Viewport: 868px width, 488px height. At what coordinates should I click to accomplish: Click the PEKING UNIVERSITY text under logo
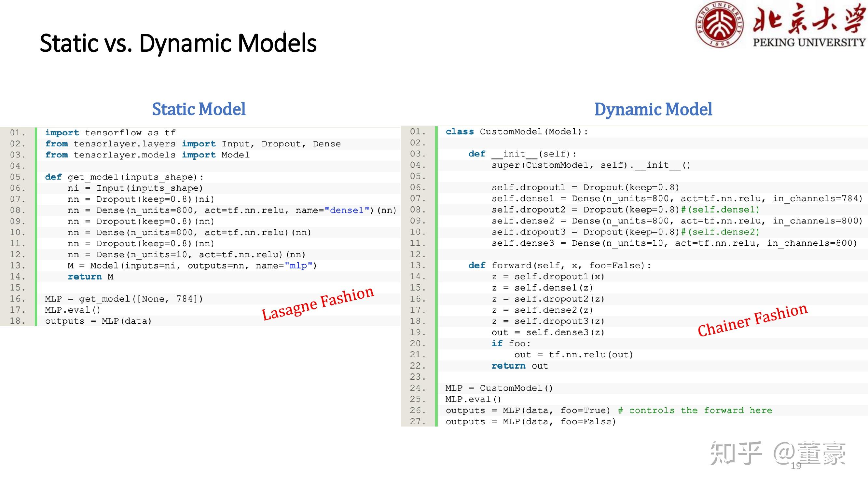click(809, 42)
